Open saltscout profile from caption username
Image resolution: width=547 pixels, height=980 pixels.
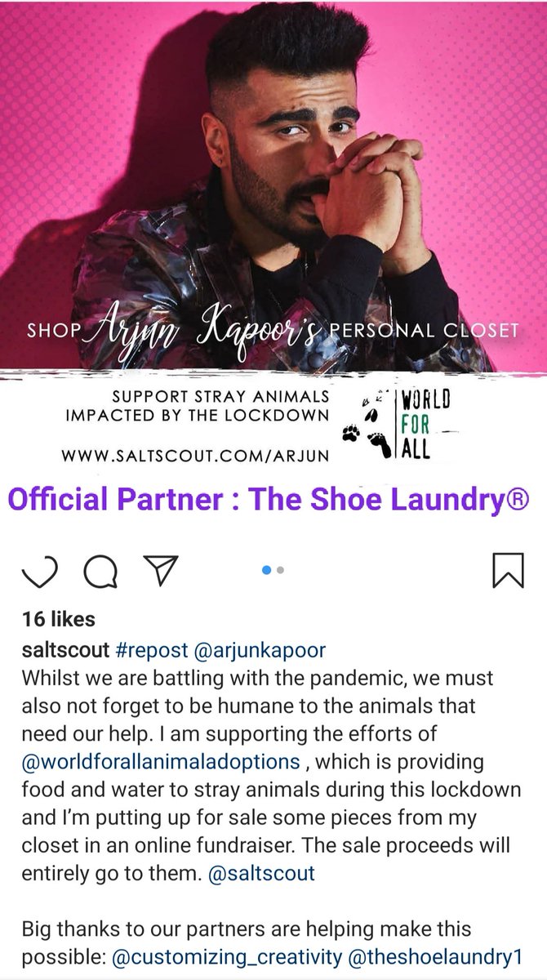[64, 651]
